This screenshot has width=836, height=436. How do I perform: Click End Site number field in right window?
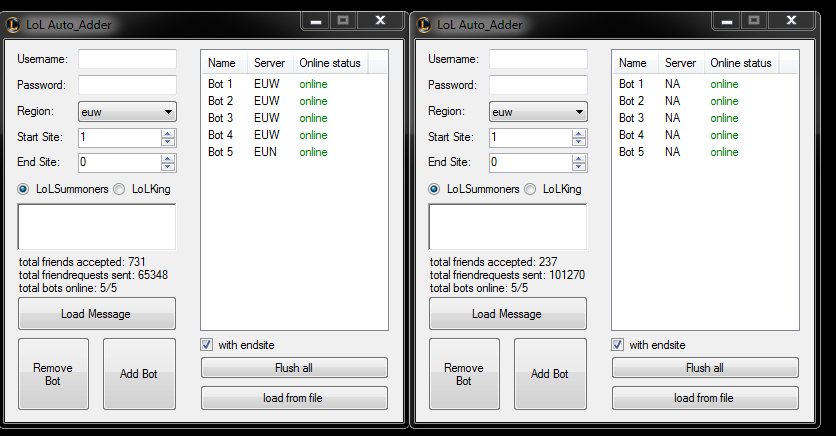[x=531, y=163]
